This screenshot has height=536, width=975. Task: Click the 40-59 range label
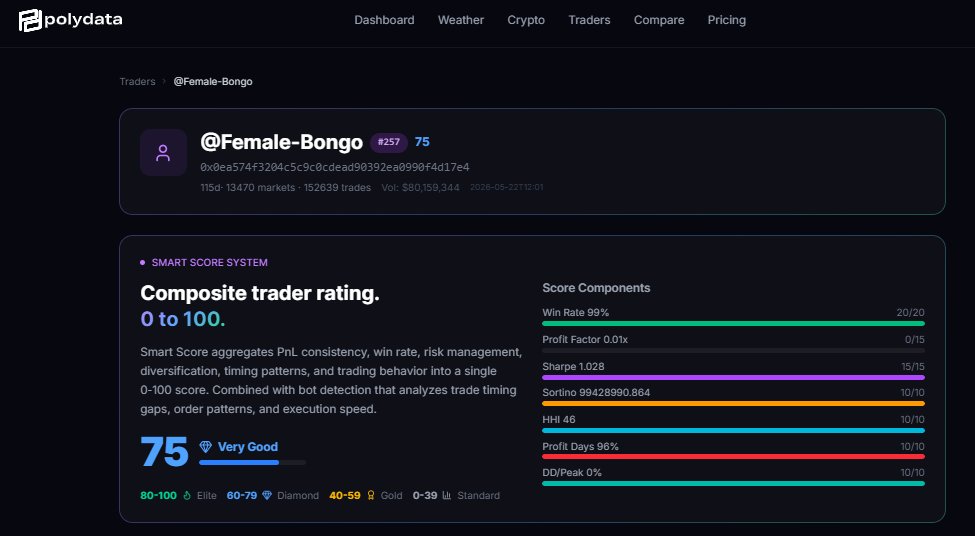click(344, 496)
